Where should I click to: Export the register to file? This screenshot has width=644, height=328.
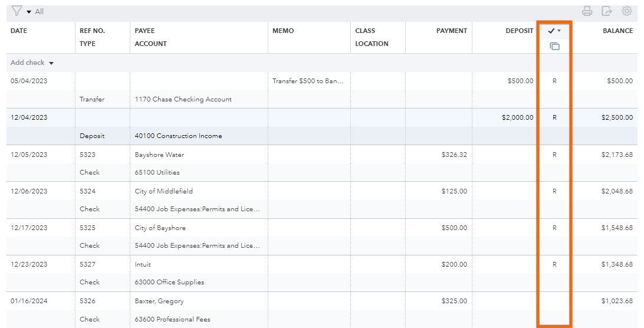point(607,11)
